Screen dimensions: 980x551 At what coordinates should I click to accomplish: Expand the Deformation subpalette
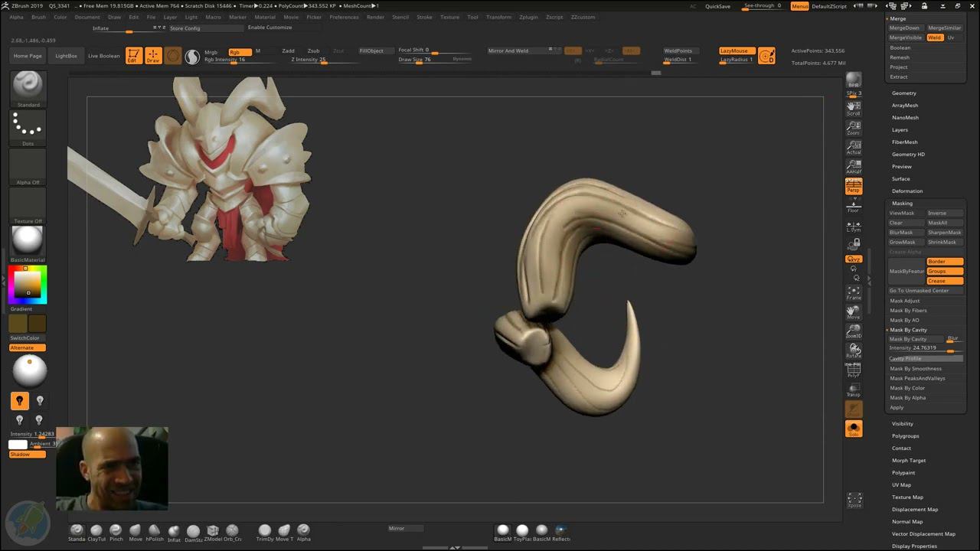pos(906,191)
